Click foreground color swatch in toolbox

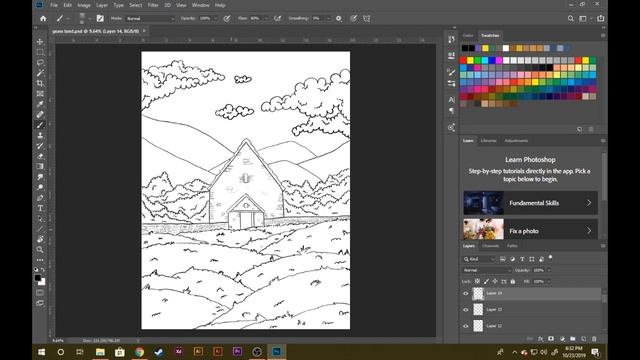pos(38,278)
